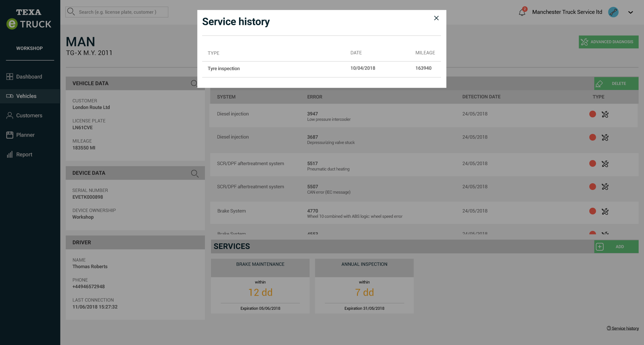The image size is (644, 345).
Task: Select the Pneumatic duct heating error row
Action: [424, 165]
